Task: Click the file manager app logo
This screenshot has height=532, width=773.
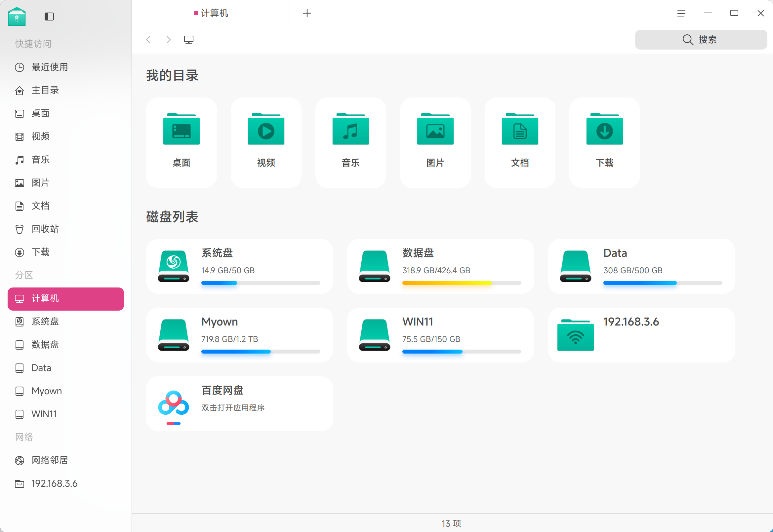Action: click(17, 16)
